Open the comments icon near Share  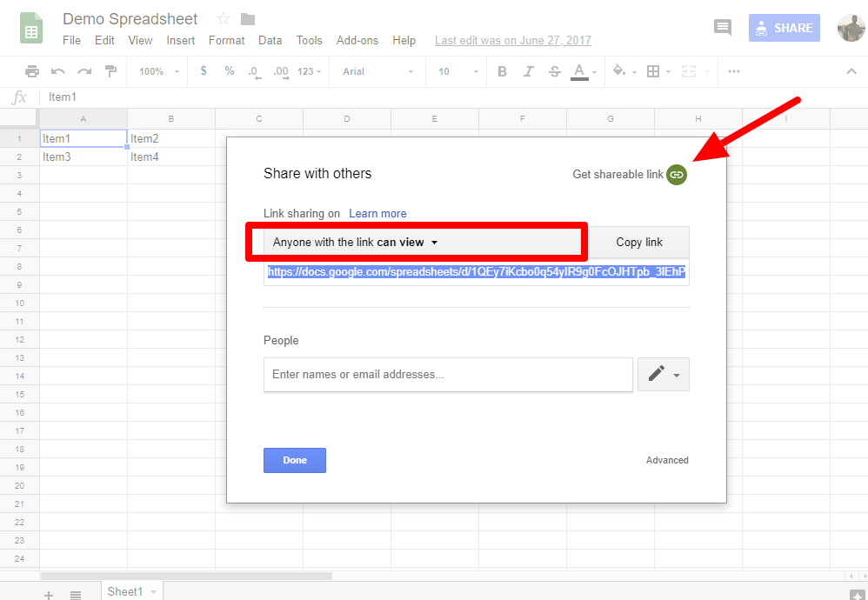click(x=723, y=28)
